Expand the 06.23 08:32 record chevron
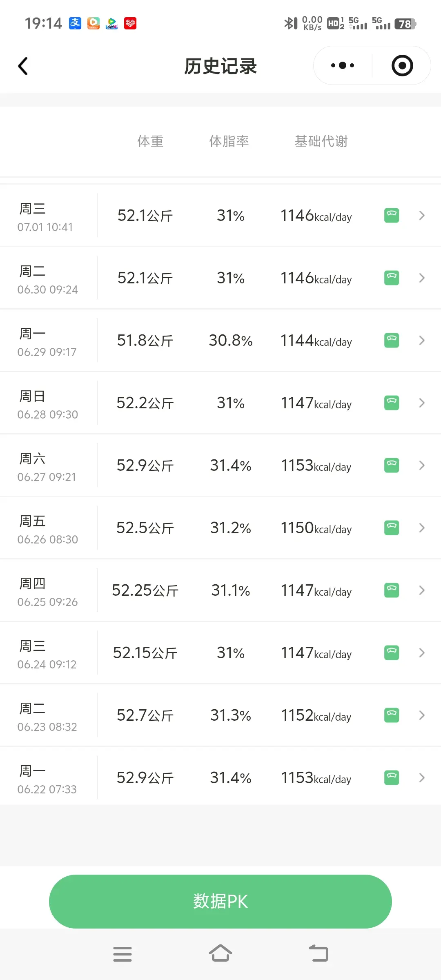The width and height of the screenshot is (441, 980). pos(422,715)
